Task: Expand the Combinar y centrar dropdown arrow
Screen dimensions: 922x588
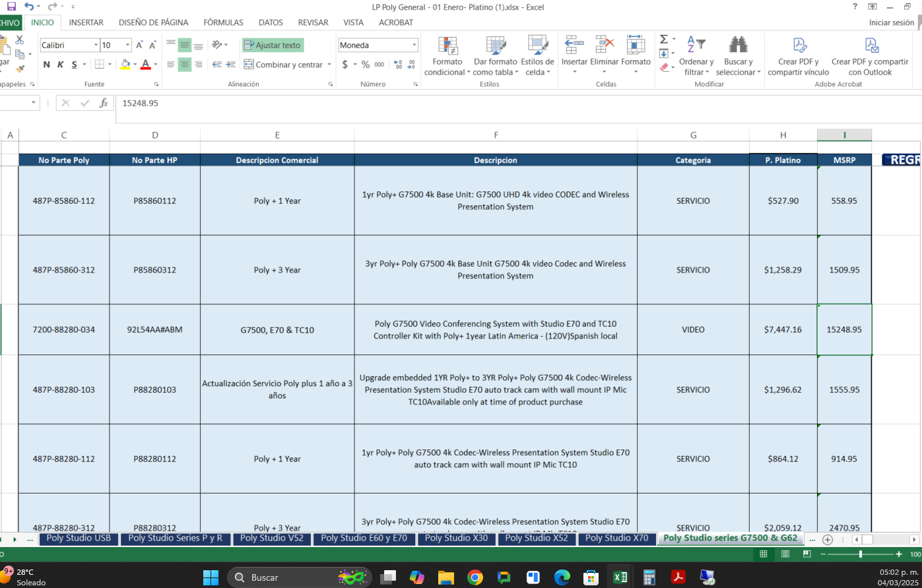Action: pos(329,65)
